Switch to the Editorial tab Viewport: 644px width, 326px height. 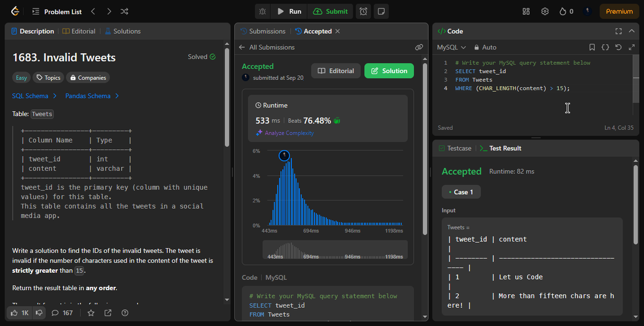(x=79, y=31)
